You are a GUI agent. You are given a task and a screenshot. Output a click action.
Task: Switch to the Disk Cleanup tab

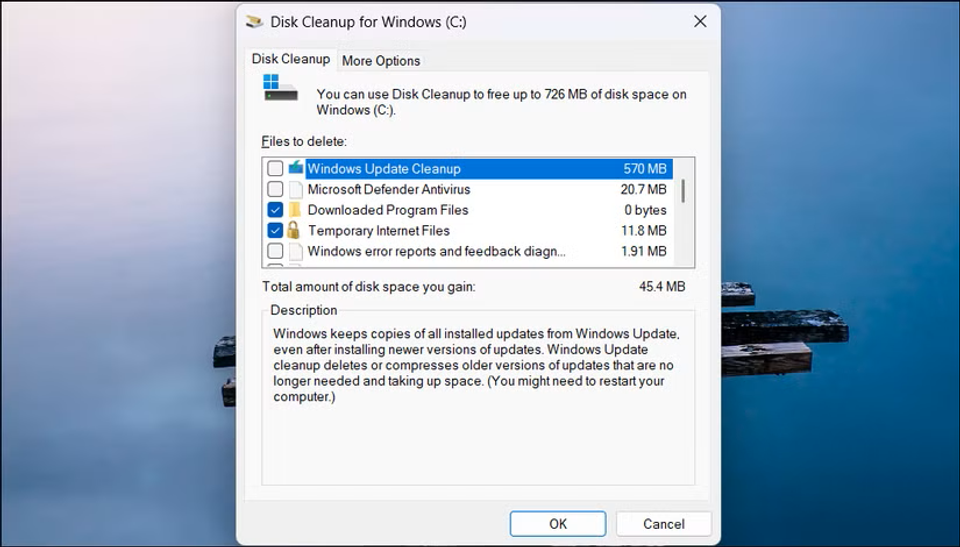coord(291,59)
